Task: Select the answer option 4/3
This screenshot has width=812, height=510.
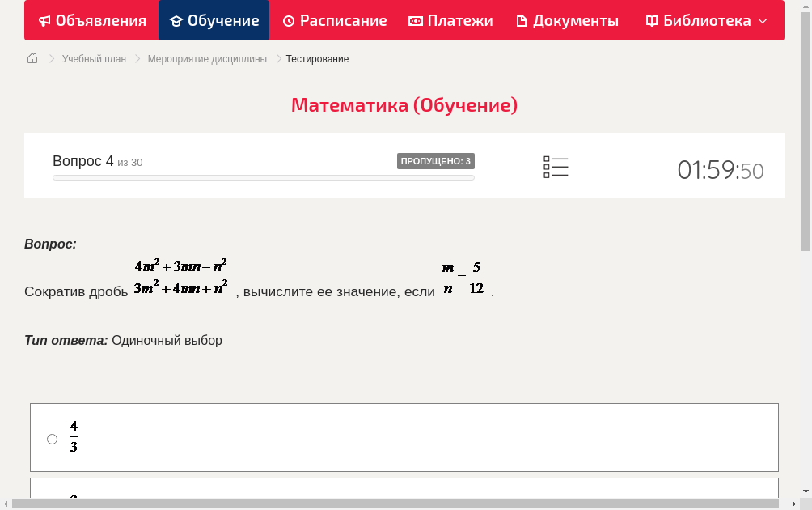Action: point(52,438)
